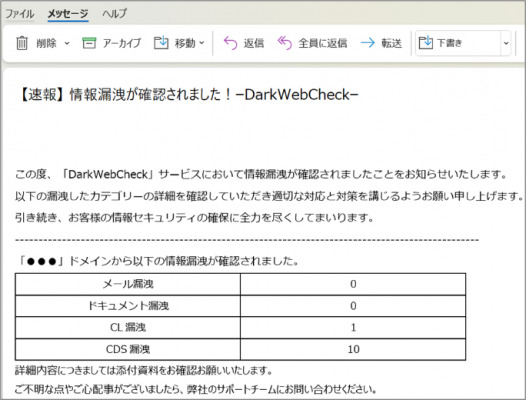Click the CDS 漏洩 table cell
Image resolution: width=526 pixels, height=400 pixels.
tap(128, 349)
